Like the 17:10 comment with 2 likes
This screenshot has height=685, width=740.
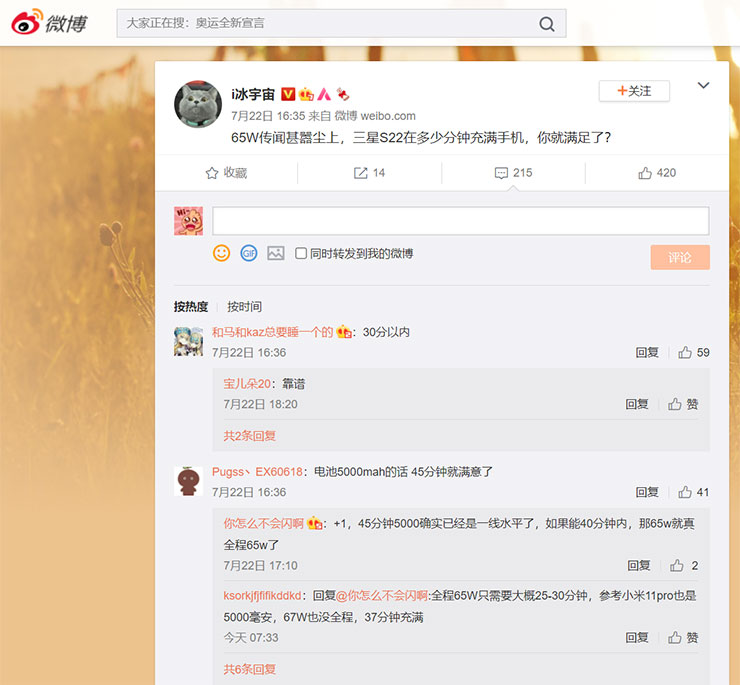pos(684,566)
